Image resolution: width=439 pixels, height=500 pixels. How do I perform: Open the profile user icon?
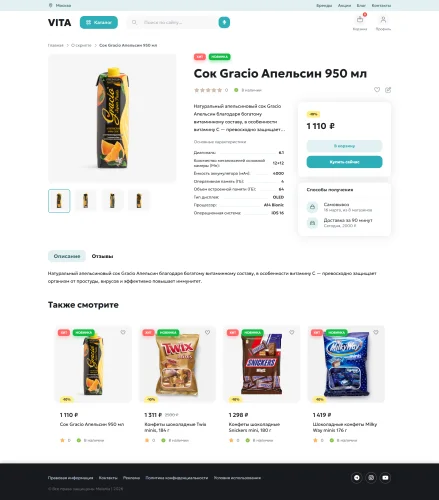click(x=383, y=20)
